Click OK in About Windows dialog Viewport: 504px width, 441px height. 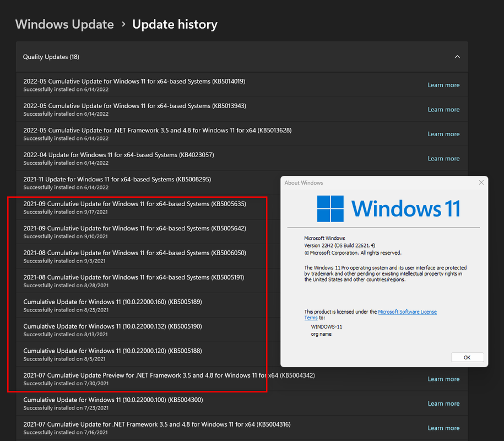pos(467,357)
